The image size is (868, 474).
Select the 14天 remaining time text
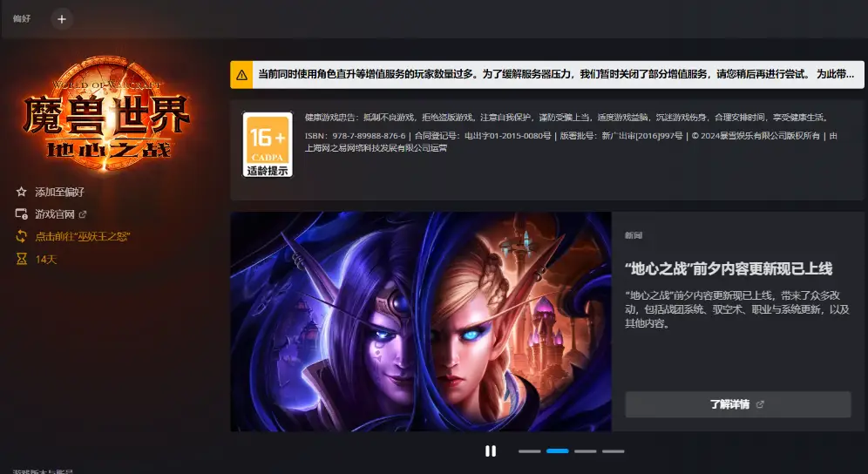pos(46,259)
